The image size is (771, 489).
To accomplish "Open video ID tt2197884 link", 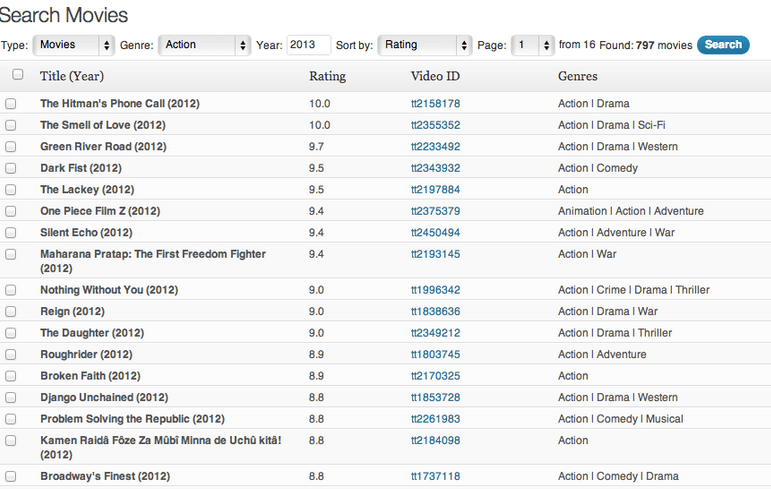I will [x=435, y=189].
